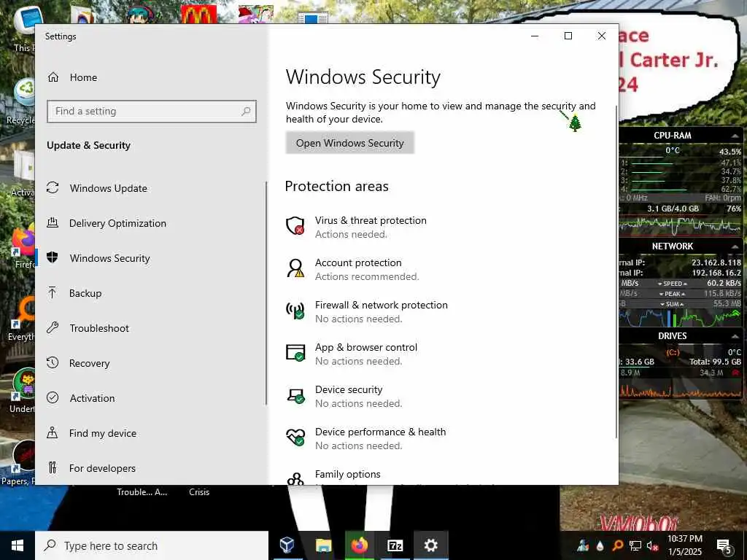The width and height of the screenshot is (747, 560).
Task: Open File Explorer from the taskbar
Action: click(323, 545)
